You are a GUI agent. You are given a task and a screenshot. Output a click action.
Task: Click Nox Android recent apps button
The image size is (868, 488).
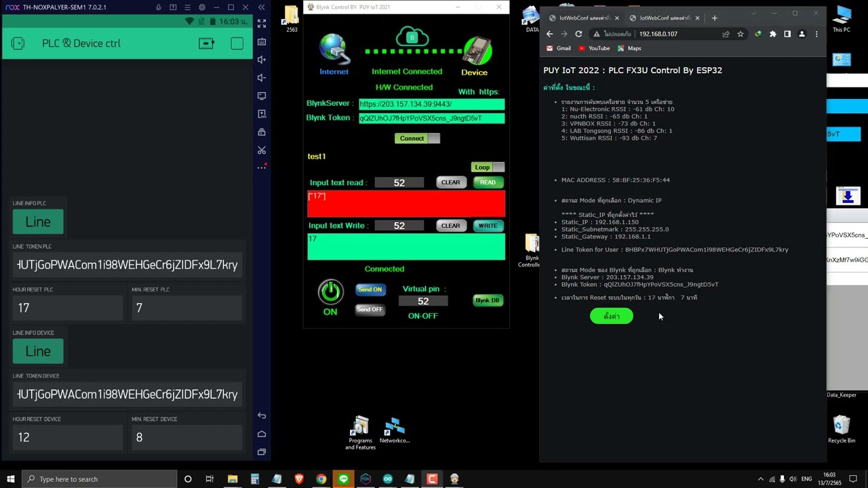(262, 451)
